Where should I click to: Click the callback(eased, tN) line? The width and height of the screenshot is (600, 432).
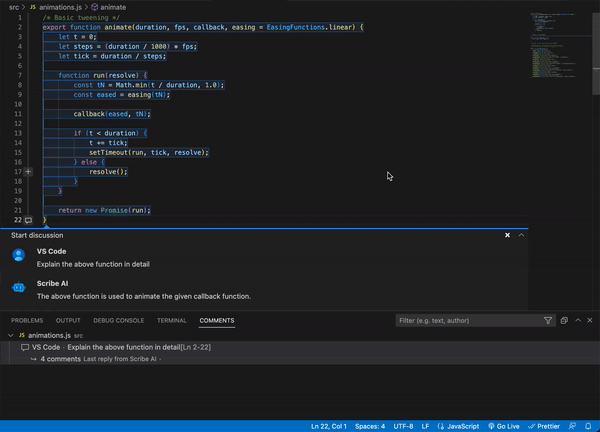pyautogui.click(x=112, y=114)
